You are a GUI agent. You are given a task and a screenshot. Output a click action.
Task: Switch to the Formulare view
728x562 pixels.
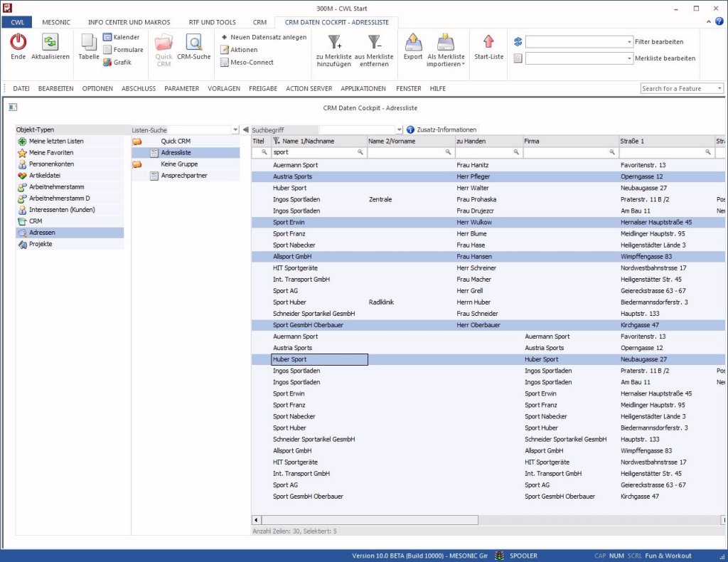coord(123,50)
